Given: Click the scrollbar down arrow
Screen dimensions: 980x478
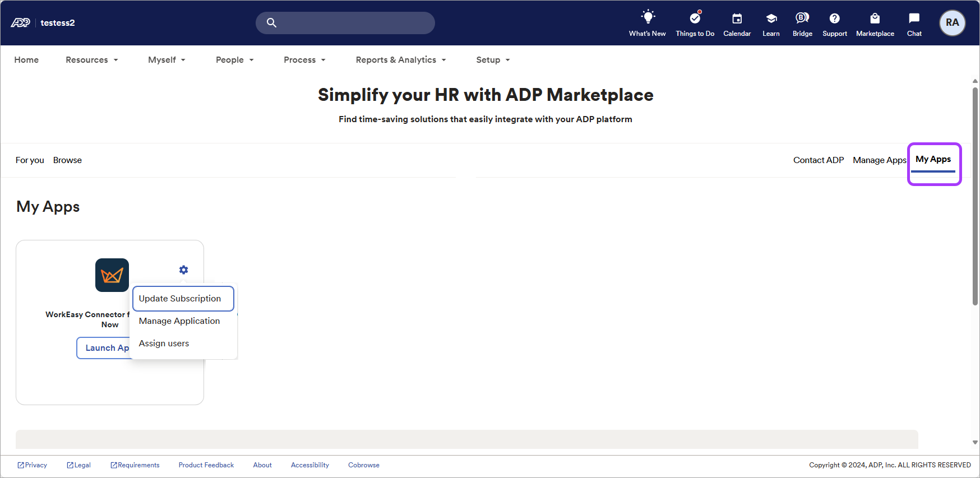Looking at the screenshot, I should 975,442.
